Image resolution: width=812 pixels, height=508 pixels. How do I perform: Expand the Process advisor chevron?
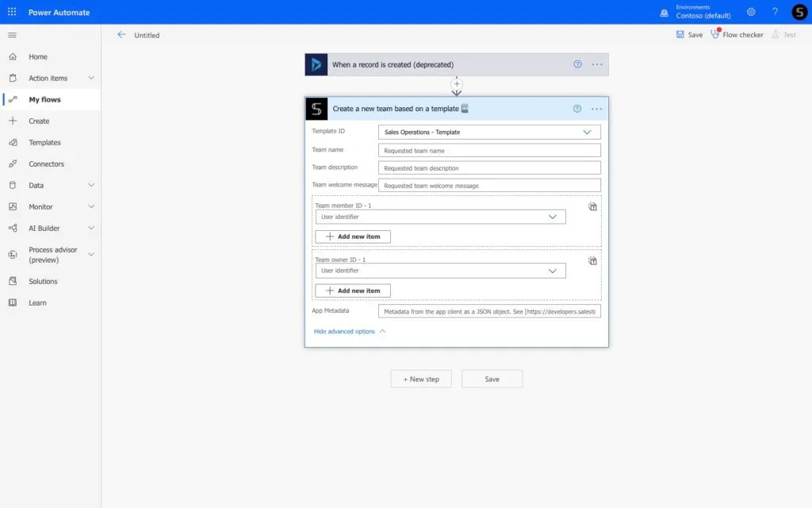(91, 255)
